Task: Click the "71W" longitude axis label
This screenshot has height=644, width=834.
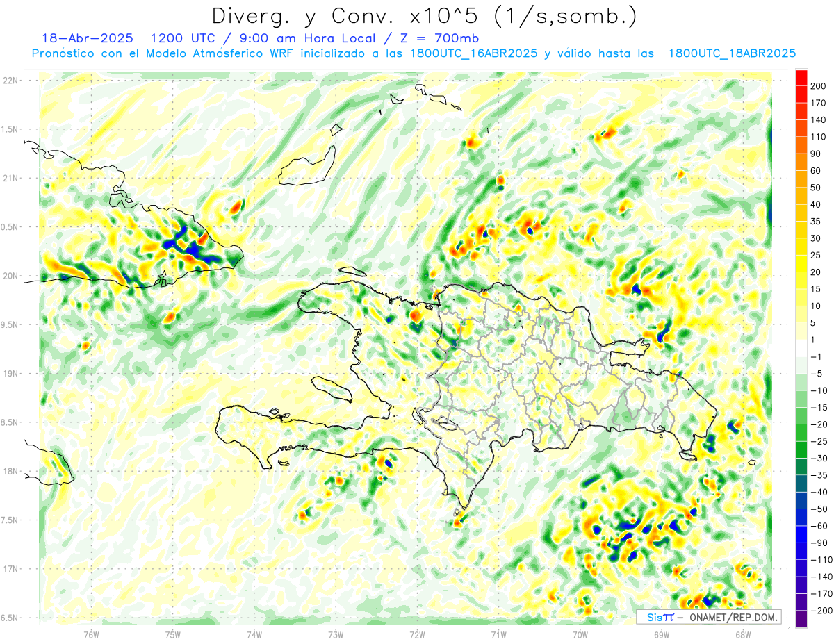Action: point(498,634)
